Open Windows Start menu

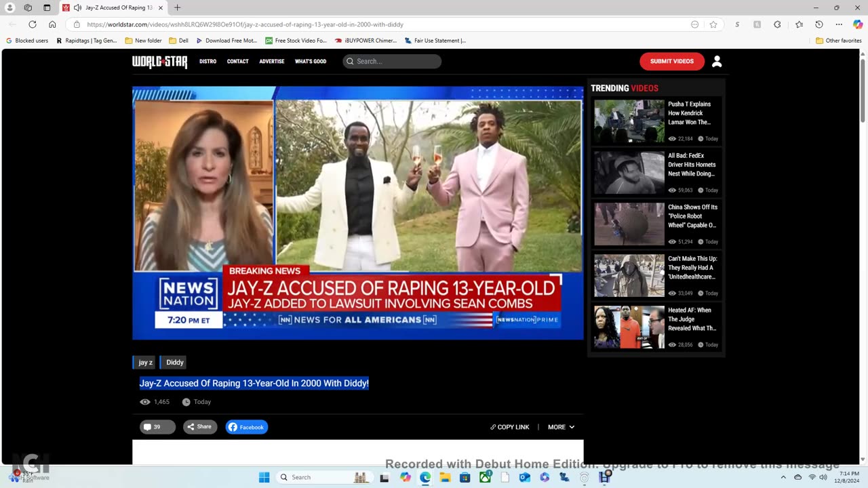(264, 477)
